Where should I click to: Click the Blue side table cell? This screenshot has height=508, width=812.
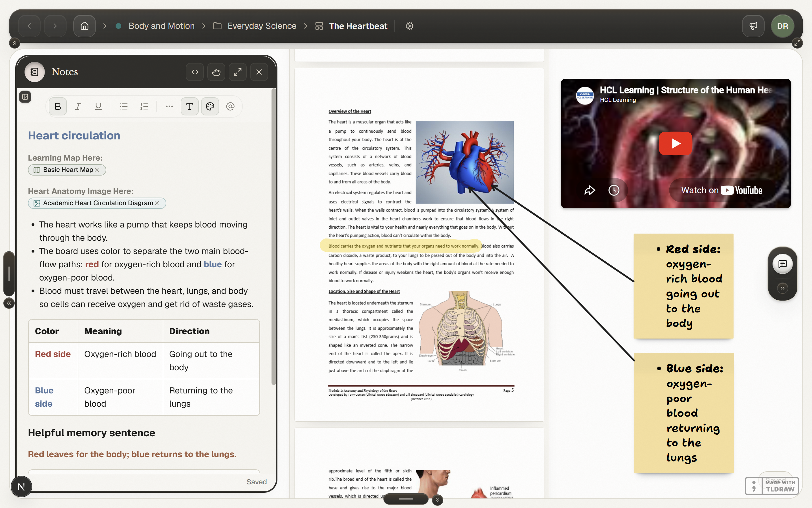(x=53, y=397)
